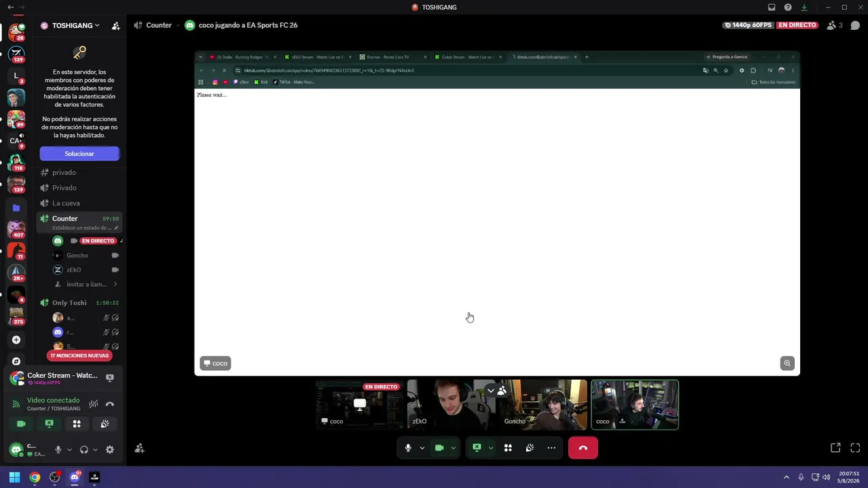This screenshot has height=488, width=868.
Task: Click the zoom magnifier on the stream
Action: pyautogui.click(x=787, y=363)
